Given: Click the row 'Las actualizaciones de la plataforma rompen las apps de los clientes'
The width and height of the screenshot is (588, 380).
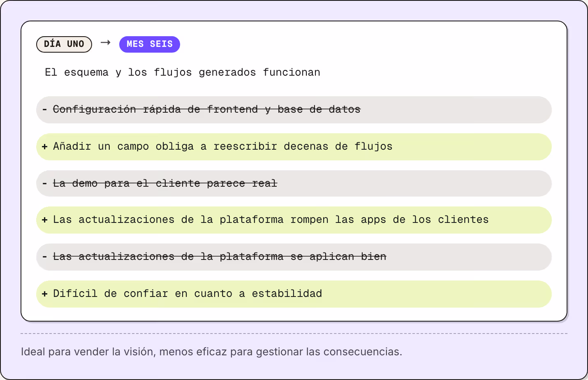Looking at the screenshot, I should click(294, 220).
